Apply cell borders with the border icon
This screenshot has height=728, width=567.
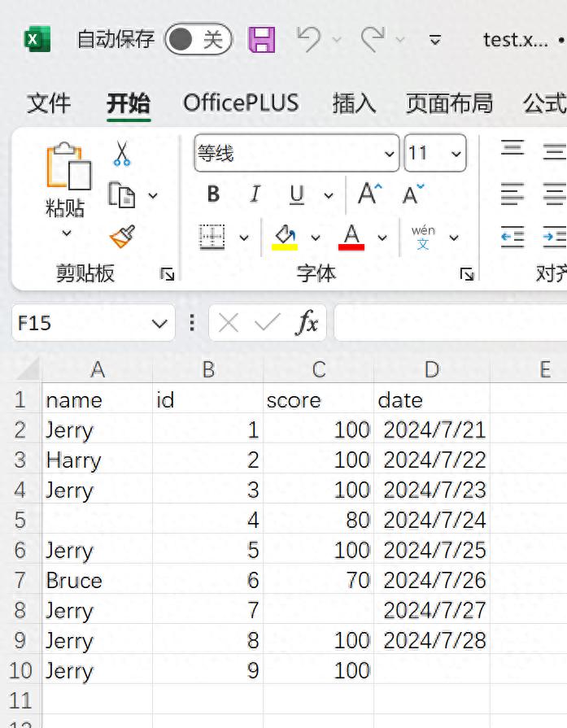[212, 238]
